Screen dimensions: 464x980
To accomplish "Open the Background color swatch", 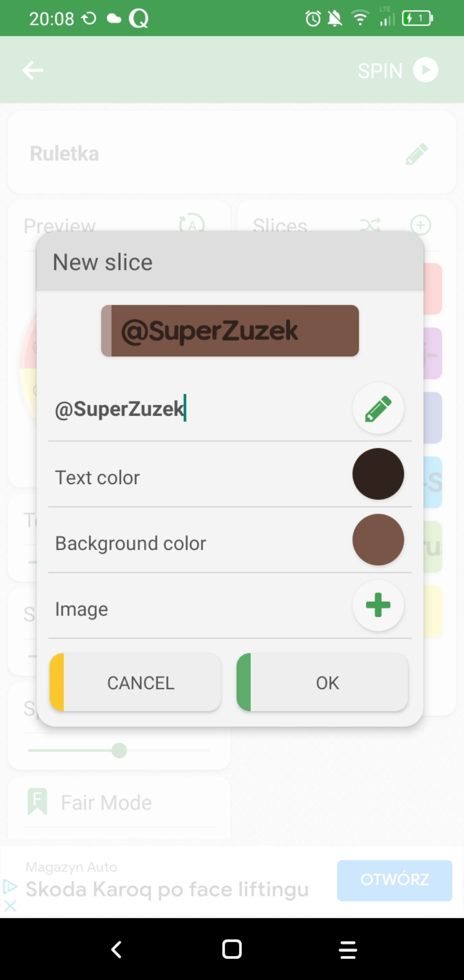I will (x=378, y=540).
